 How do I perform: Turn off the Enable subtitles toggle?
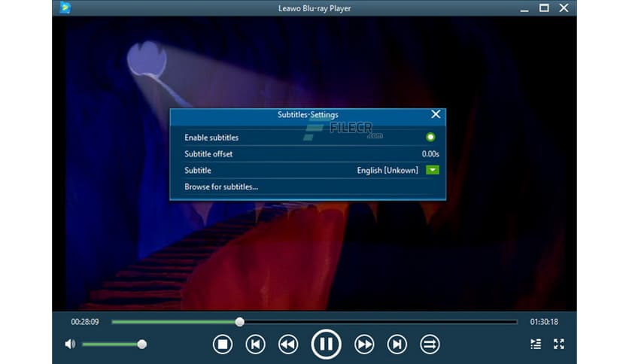(430, 137)
